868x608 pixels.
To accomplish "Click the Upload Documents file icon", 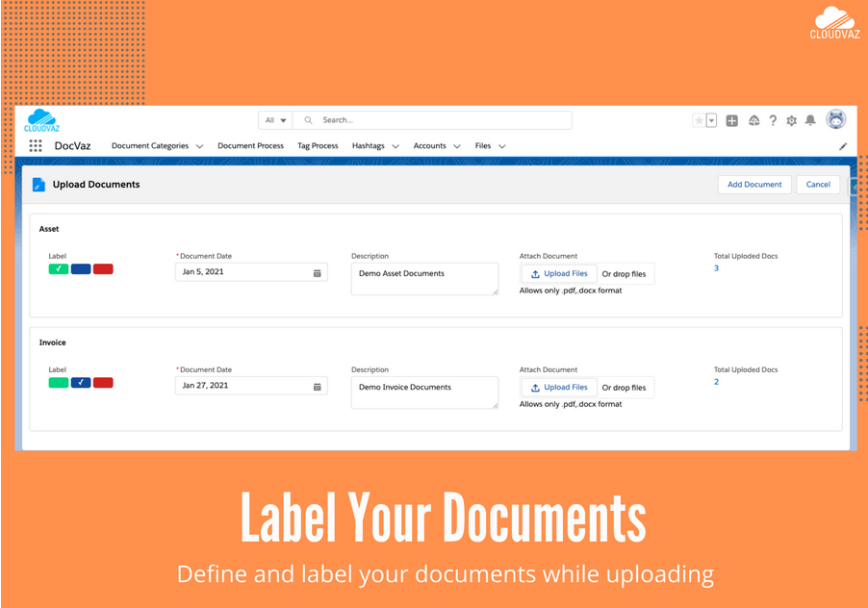I will click(38, 184).
